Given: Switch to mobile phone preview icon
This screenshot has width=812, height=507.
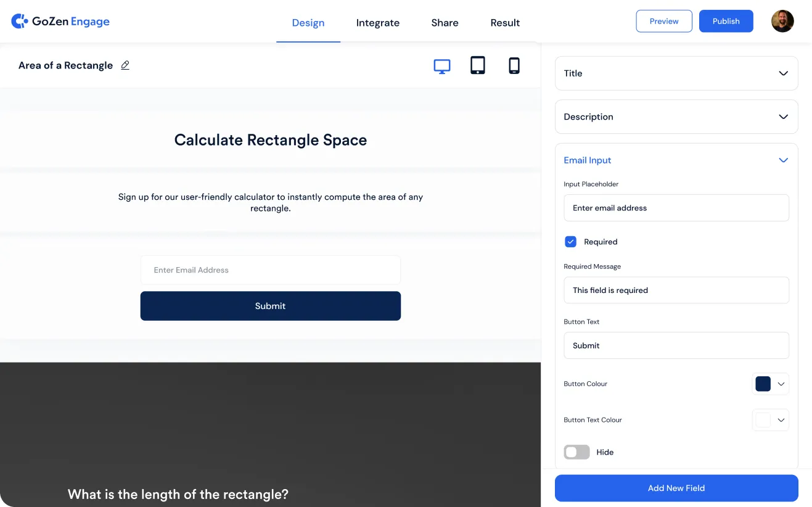Looking at the screenshot, I should tap(514, 65).
